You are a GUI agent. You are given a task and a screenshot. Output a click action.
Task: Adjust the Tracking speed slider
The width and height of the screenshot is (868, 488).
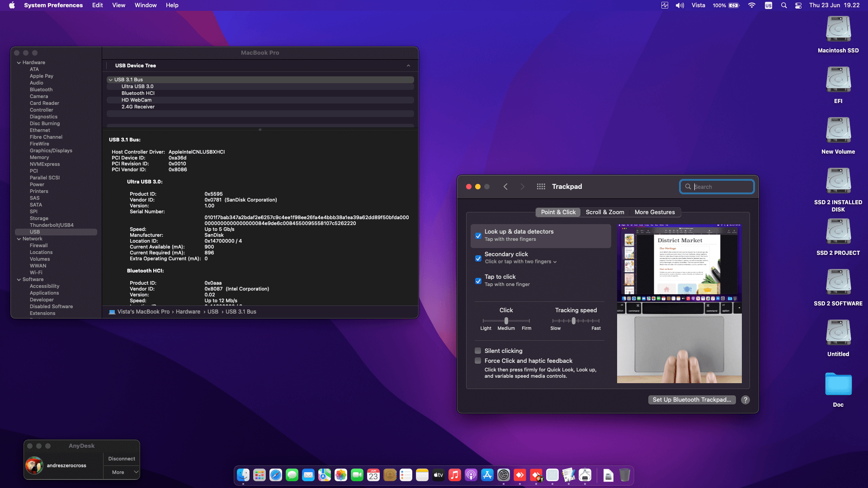[574, 321]
